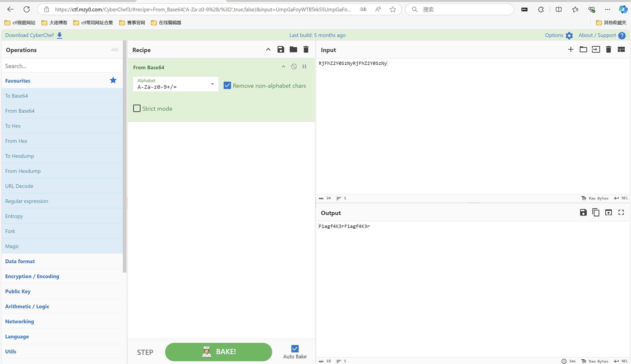Screen dimensions: 631x364
Task: Open About / Support help icon
Action: [x=622, y=36]
